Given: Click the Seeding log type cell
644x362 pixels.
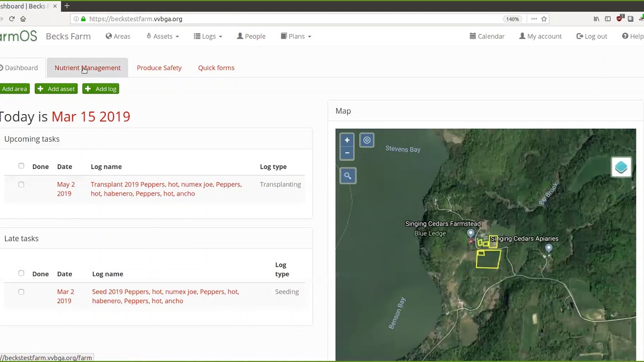Looking at the screenshot, I should (x=287, y=292).
